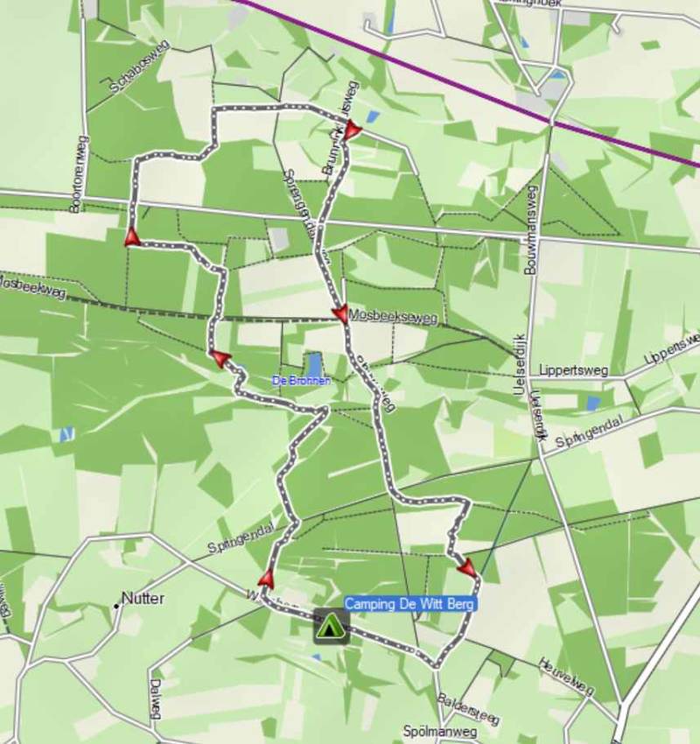700x744 pixels.
Task: Click the De Bronnen blue label
Action: pos(301,381)
